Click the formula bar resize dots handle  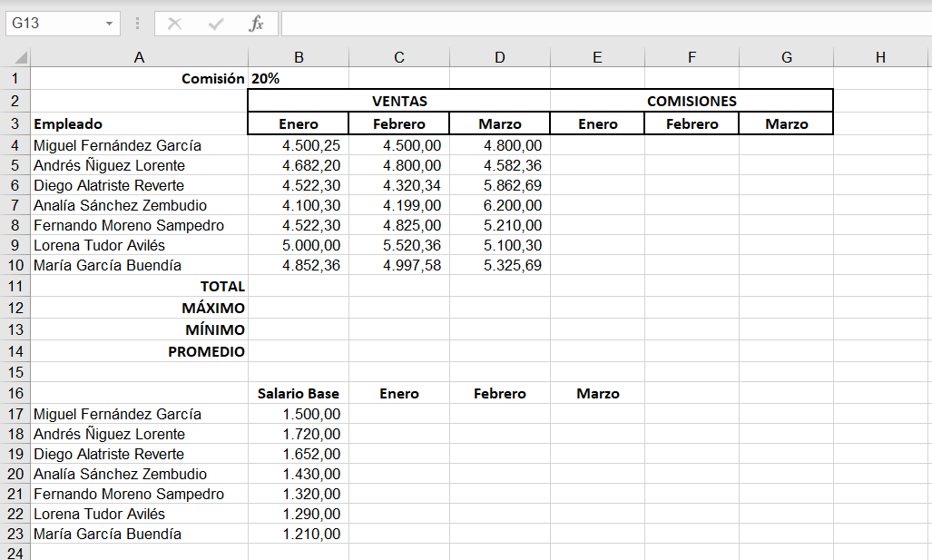pos(137,24)
